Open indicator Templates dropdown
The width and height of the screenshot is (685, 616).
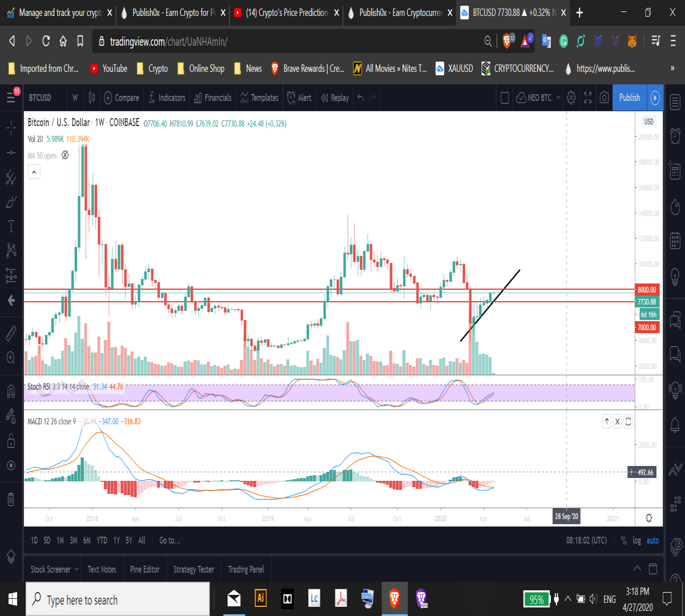pyautogui.click(x=259, y=98)
